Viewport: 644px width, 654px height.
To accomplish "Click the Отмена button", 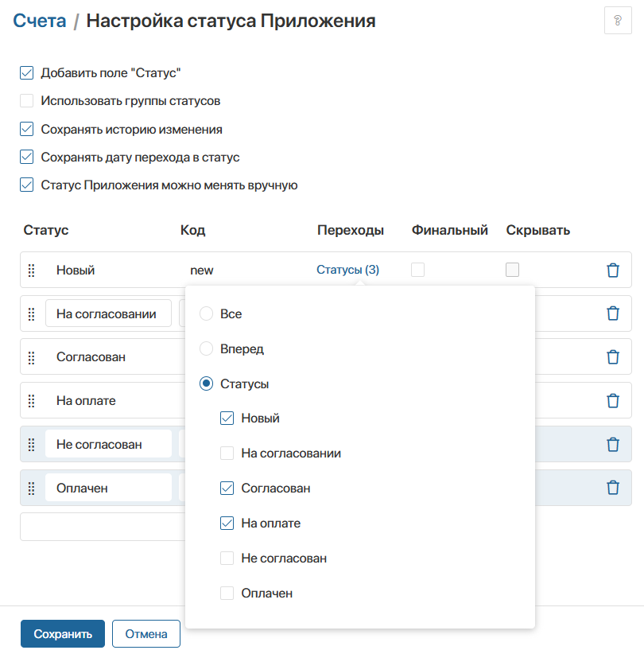I will tap(146, 633).
